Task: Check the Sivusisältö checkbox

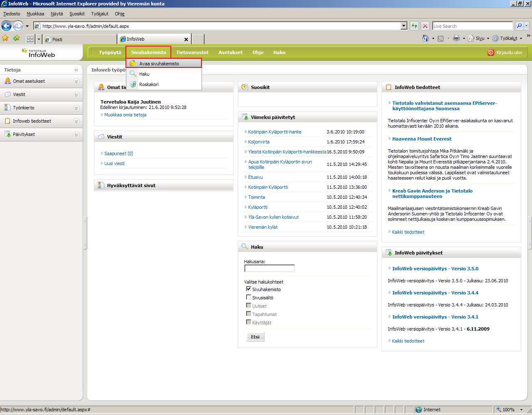Action: click(x=249, y=297)
